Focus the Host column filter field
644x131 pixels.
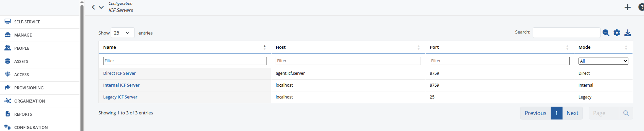tap(348, 61)
